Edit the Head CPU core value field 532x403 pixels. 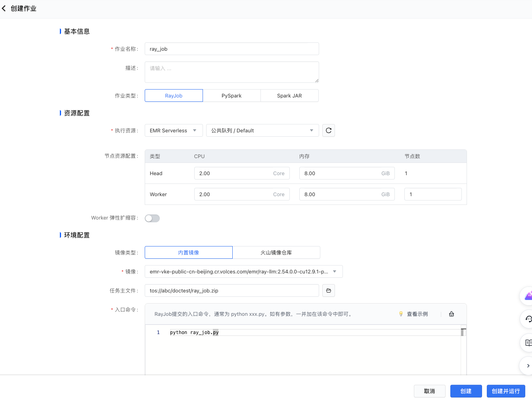[x=242, y=173]
